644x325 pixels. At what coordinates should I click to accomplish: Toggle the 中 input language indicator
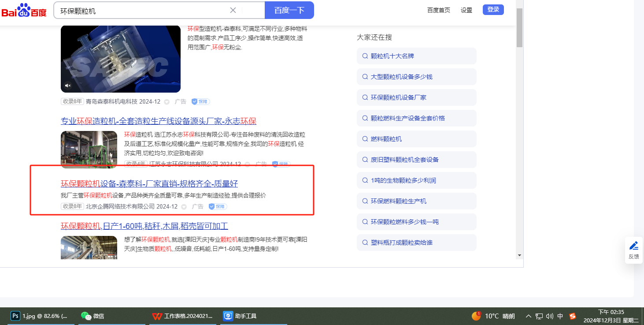tap(560, 316)
